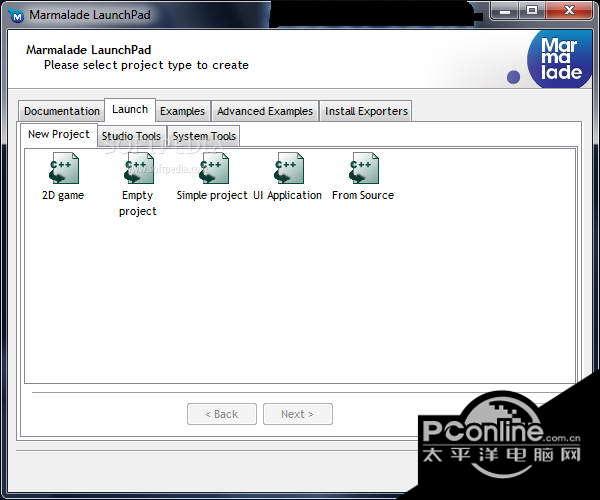Switch to the Studio Tools sub-tab
Screen dimensions: 600x500
pyautogui.click(x=131, y=136)
